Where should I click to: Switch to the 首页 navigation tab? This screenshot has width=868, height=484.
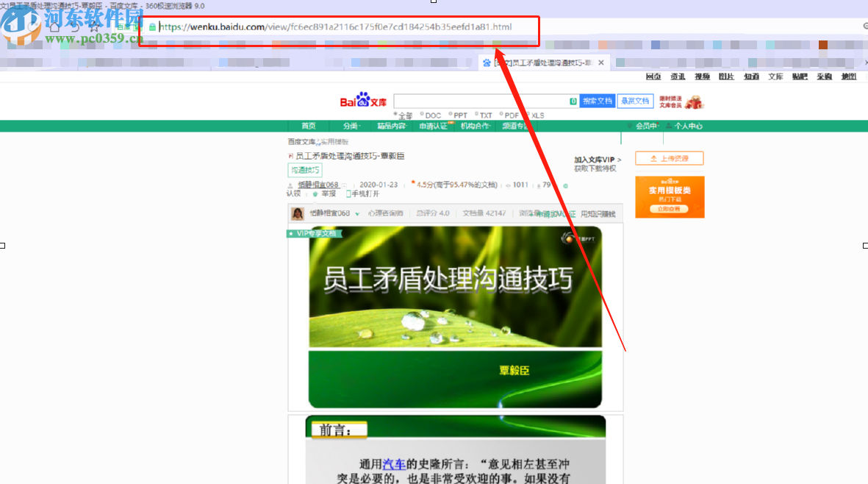pyautogui.click(x=308, y=125)
